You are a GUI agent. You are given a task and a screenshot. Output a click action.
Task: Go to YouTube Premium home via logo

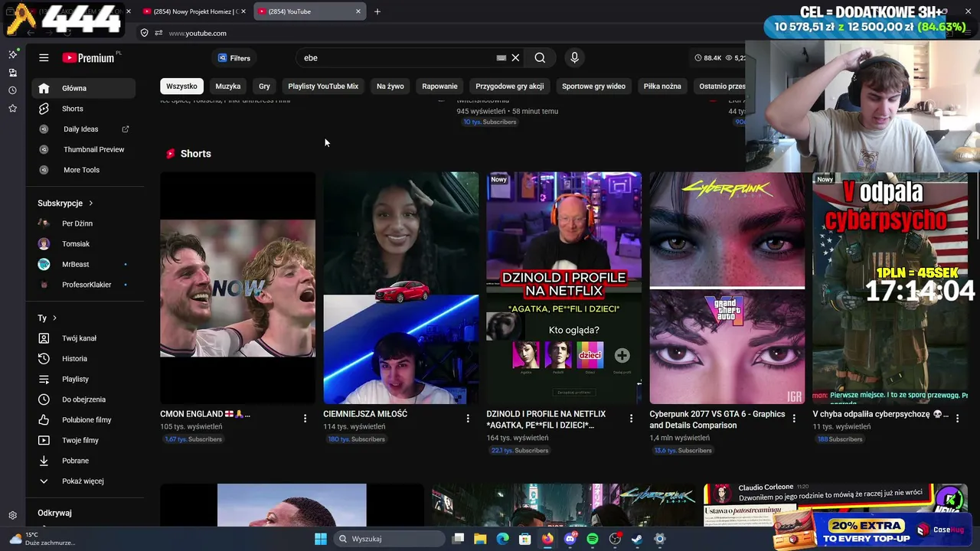[x=88, y=58]
